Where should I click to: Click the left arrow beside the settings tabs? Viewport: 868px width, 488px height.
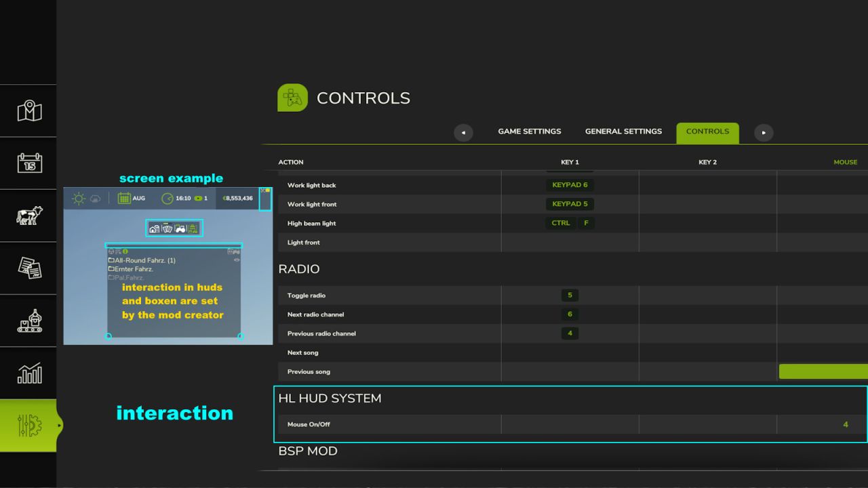click(x=464, y=132)
